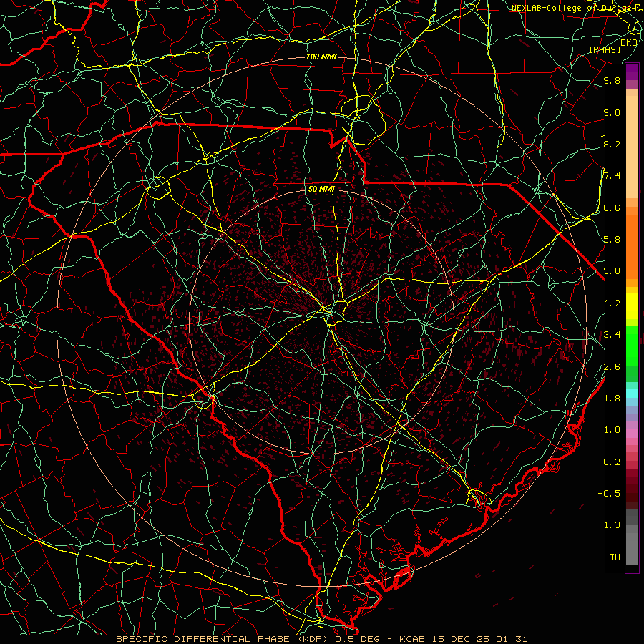Select the 1.8 legend scale value
The height and width of the screenshot is (644, 644).
[x=612, y=398]
